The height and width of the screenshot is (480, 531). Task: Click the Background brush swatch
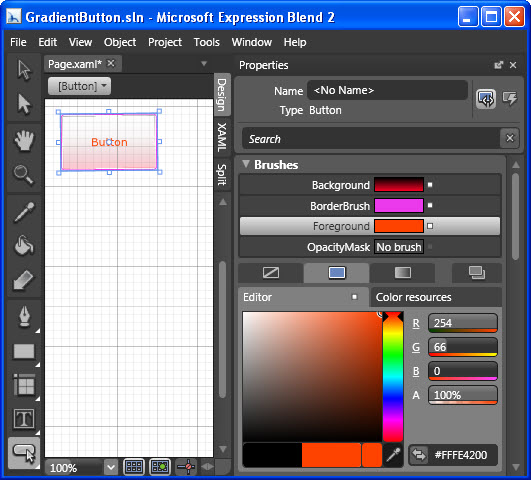click(x=399, y=185)
